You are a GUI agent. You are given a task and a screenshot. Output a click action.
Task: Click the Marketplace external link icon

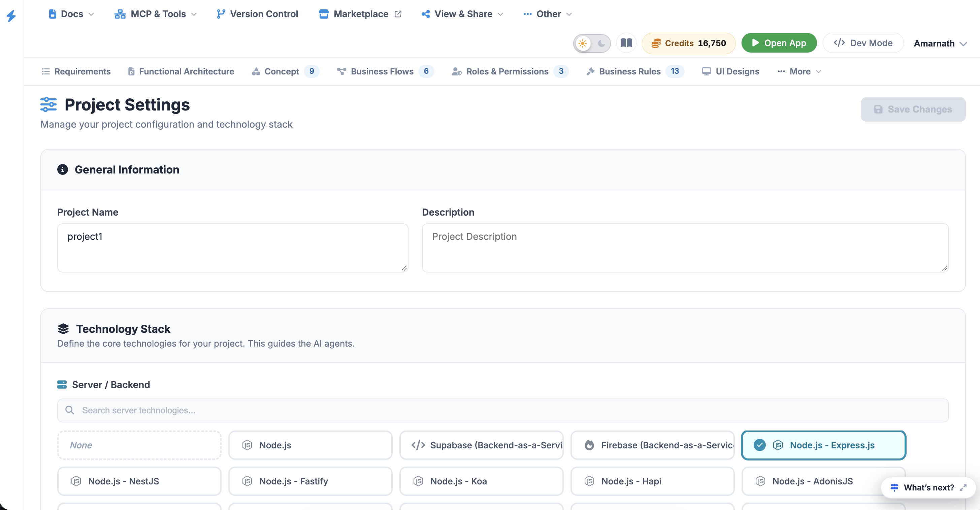(x=398, y=14)
